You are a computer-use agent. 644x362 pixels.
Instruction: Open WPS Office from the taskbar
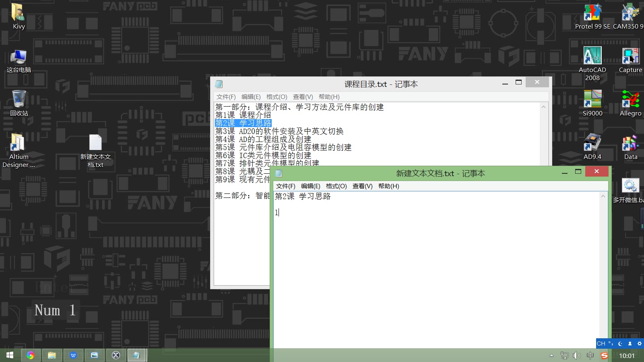tap(73, 355)
